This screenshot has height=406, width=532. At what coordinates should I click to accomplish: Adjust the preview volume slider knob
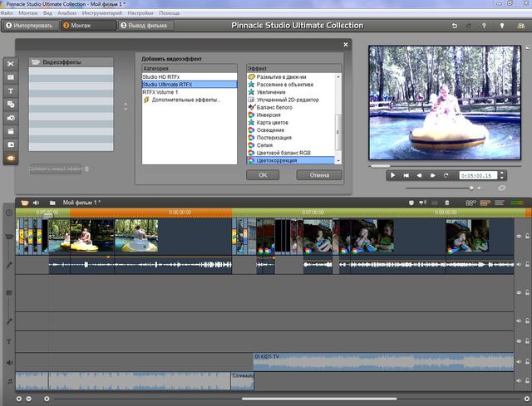[x=471, y=188]
